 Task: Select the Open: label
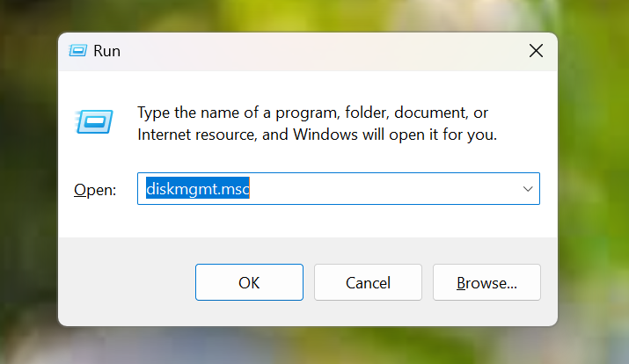(95, 190)
